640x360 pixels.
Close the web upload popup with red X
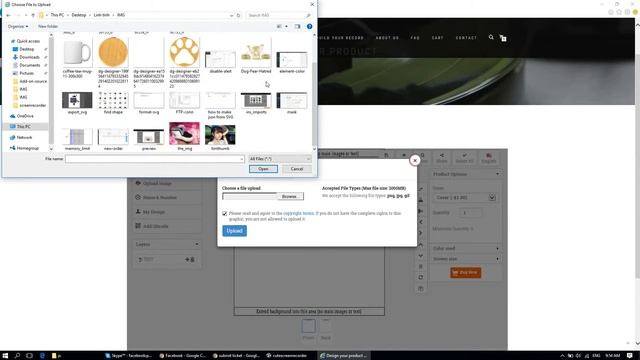click(x=415, y=160)
